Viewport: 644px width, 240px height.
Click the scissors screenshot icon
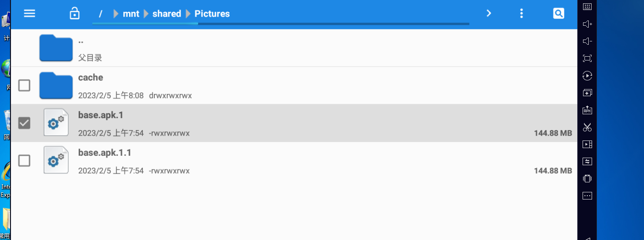(x=587, y=127)
